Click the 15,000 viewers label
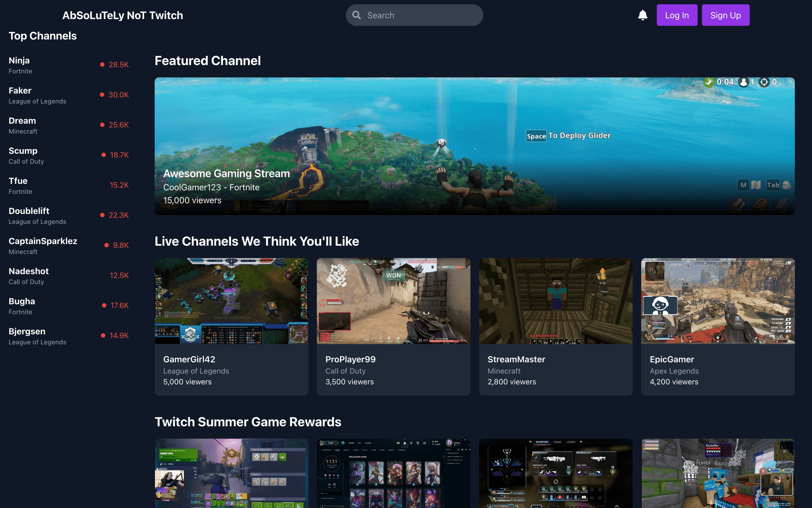Viewport: 812px width, 508px height. 192,200
